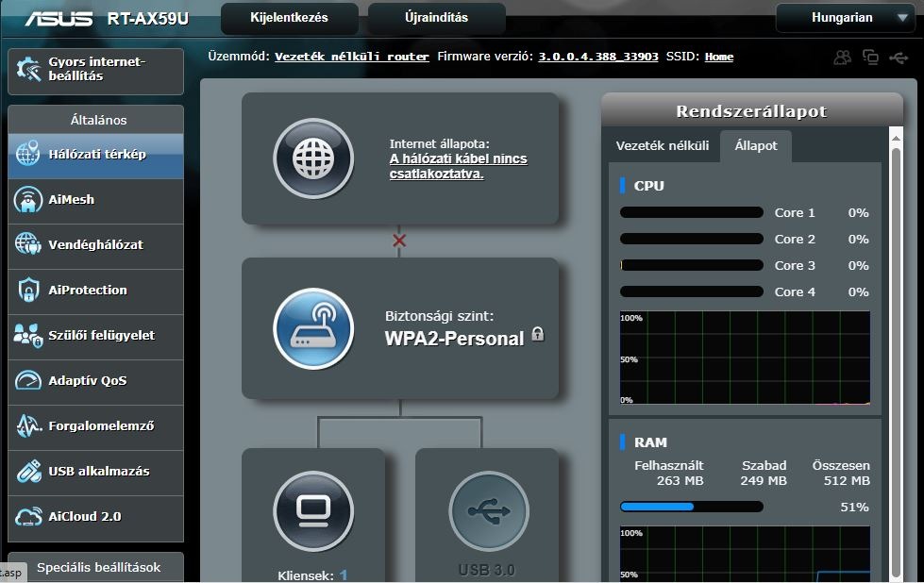Click the Gyors internetbeállítás wrench icon
924x583 pixels.
point(27,70)
